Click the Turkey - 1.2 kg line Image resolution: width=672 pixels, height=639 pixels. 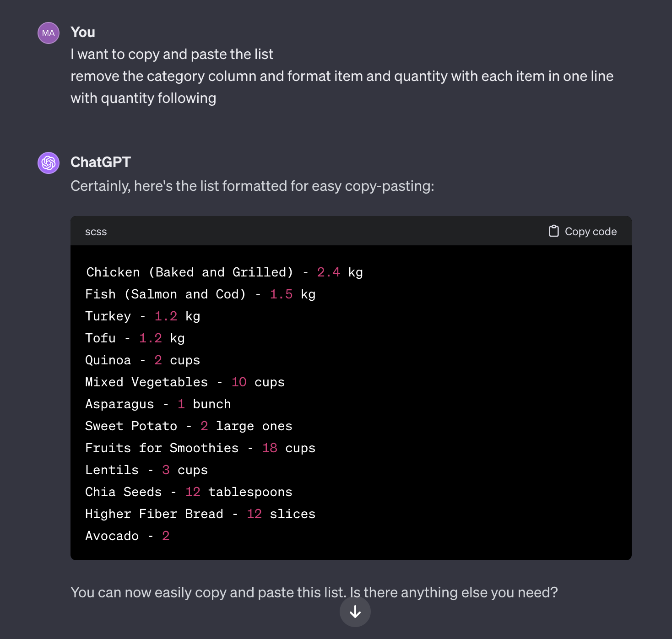click(x=142, y=316)
